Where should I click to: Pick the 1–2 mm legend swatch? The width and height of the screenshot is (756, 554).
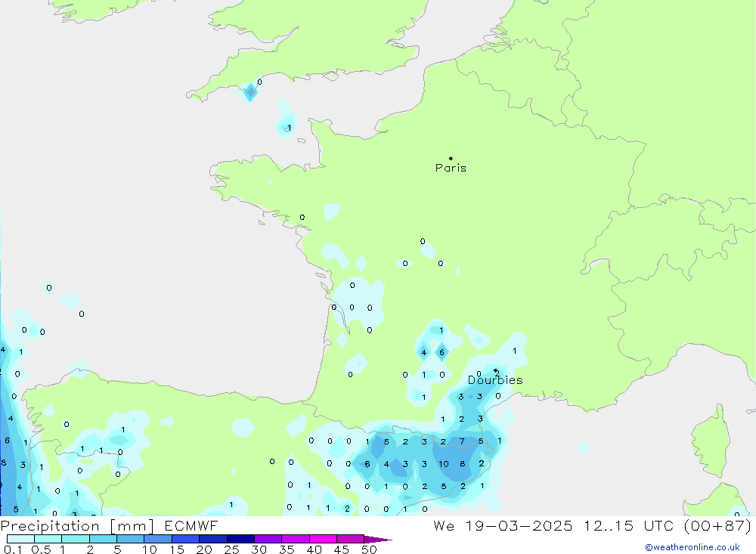pyautogui.click(x=75, y=539)
